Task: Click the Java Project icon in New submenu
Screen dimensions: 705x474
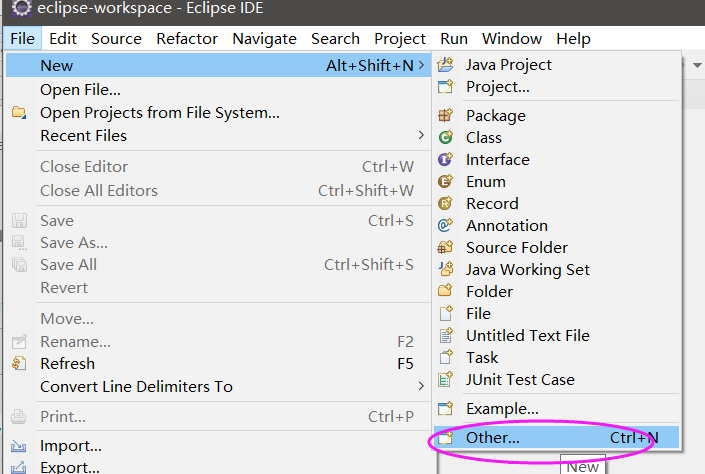Action: (x=446, y=65)
